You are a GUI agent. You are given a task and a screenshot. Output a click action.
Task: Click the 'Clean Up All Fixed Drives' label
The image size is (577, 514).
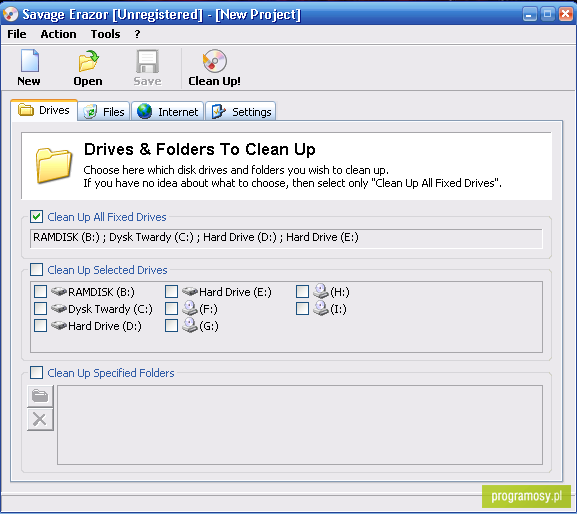pyautogui.click(x=107, y=217)
